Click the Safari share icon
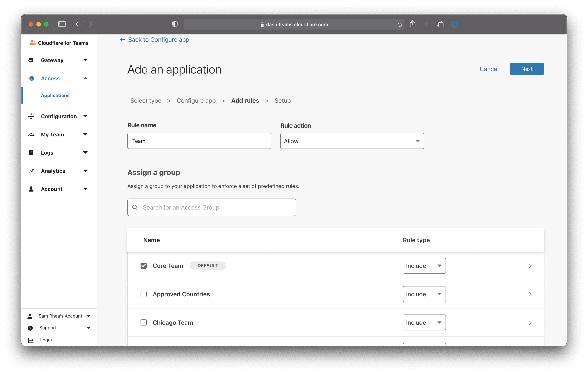 pyautogui.click(x=412, y=24)
